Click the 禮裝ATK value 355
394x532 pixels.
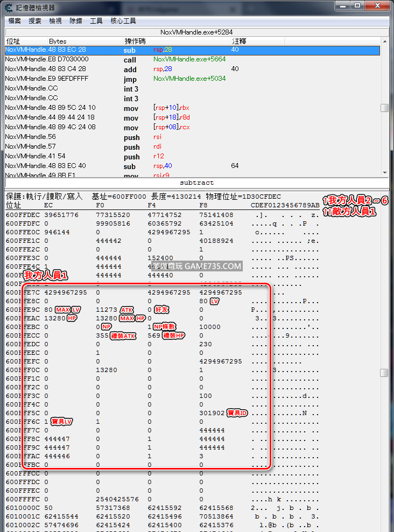pyautogui.click(x=102, y=335)
